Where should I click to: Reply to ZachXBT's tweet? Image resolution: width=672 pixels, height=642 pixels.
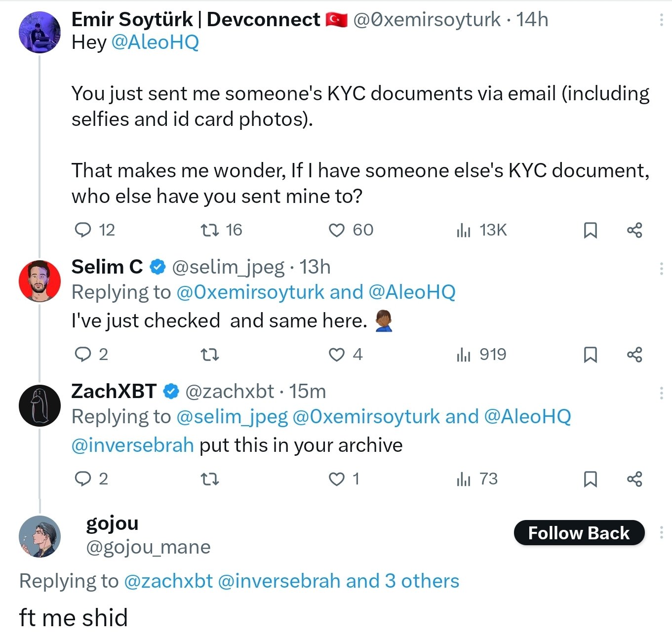83,479
